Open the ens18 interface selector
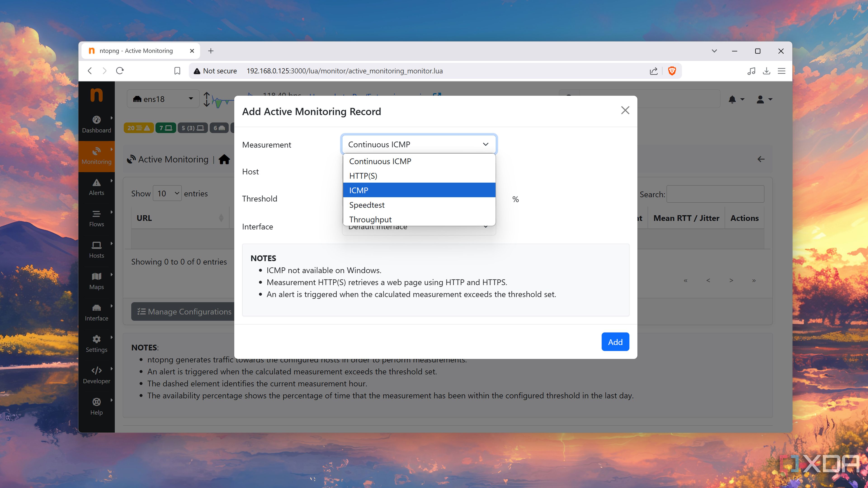This screenshot has width=868, height=488. 163,99
